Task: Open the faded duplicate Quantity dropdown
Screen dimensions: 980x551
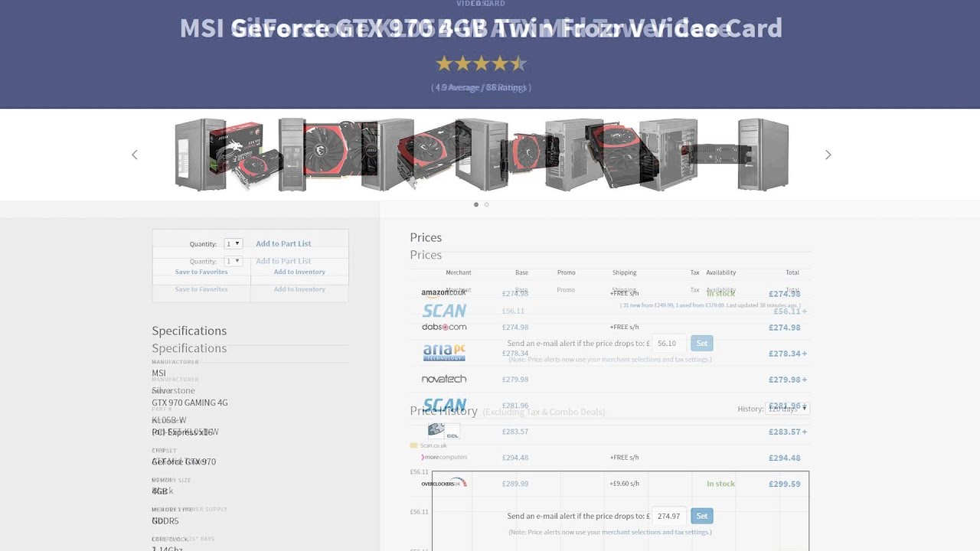Action: (234, 261)
